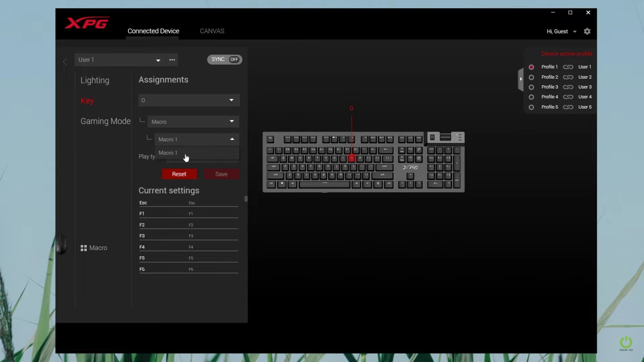Open the Macro assignment type dropdown
The height and width of the screenshot is (362, 644).
(x=193, y=122)
